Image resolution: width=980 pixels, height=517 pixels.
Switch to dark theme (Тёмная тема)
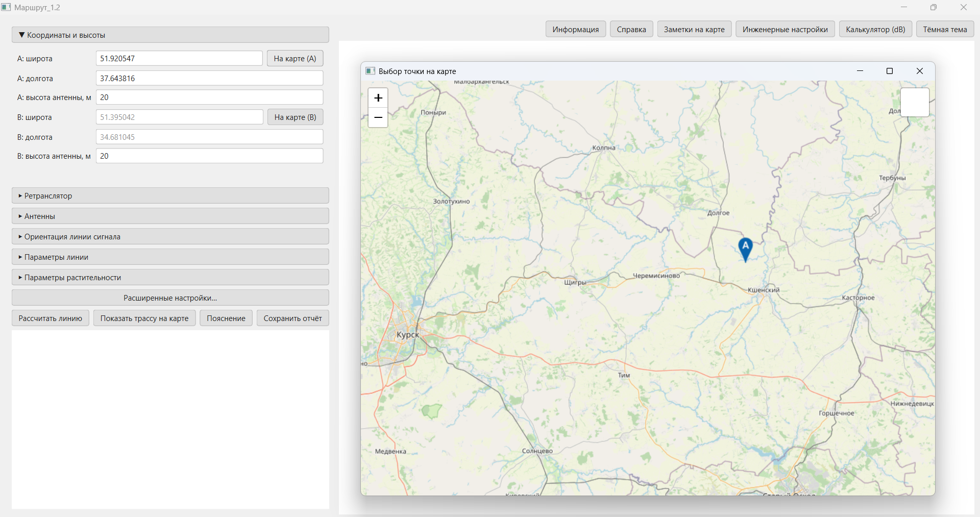tap(945, 30)
